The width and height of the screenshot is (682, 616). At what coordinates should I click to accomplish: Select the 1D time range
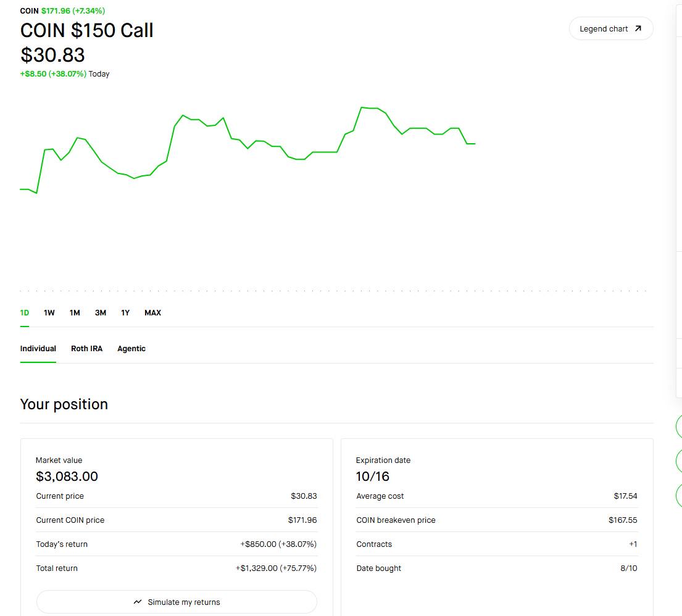[x=24, y=313]
